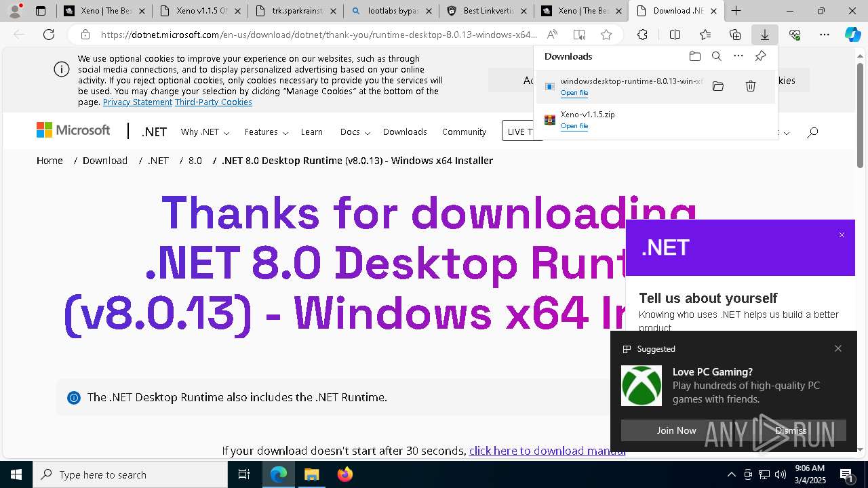Open Collections icon
This screenshot has height=488, width=868.
coord(735,35)
